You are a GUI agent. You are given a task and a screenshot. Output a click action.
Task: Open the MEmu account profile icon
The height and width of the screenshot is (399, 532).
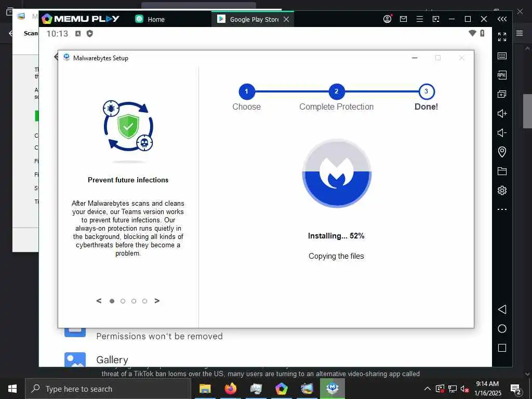387,19
